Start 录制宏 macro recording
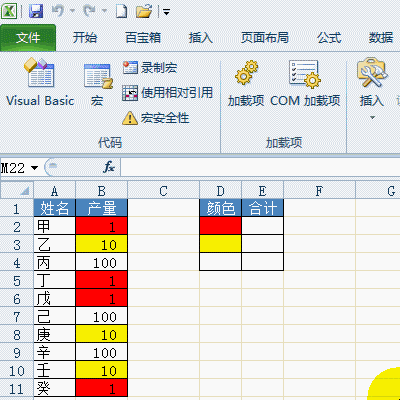The width and height of the screenshot is (400, 400). (x=150, y=68)
